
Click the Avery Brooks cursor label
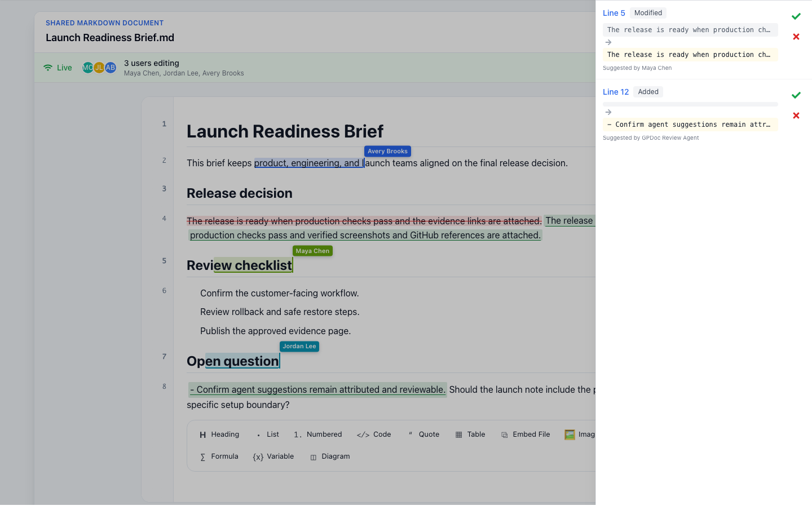(387, 151)
